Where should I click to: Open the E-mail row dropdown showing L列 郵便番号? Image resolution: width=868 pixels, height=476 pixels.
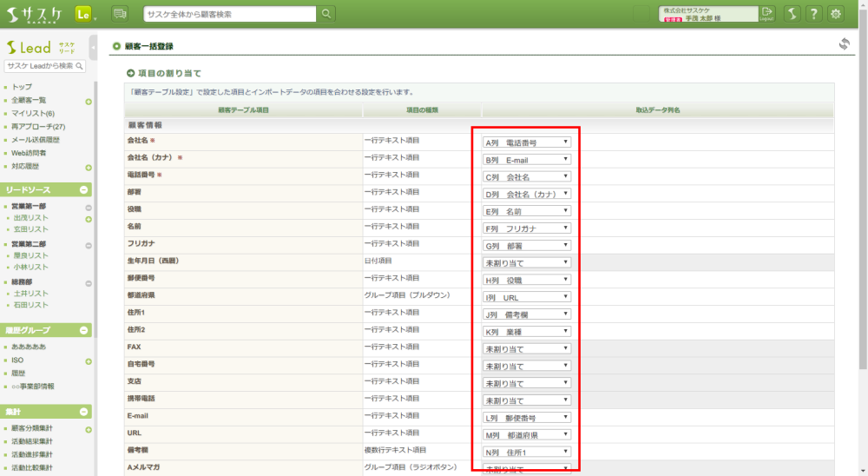(x=527, y=417)
